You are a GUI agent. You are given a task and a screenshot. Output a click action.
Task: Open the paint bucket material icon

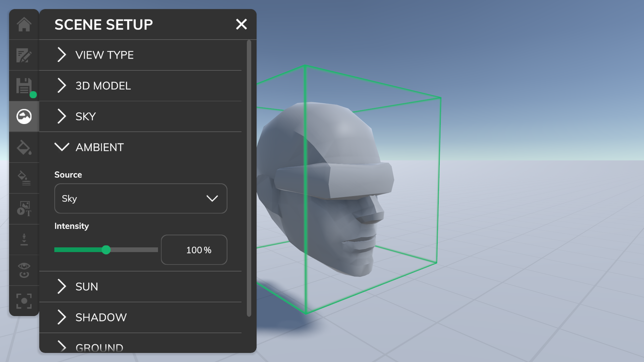point(24,147)
